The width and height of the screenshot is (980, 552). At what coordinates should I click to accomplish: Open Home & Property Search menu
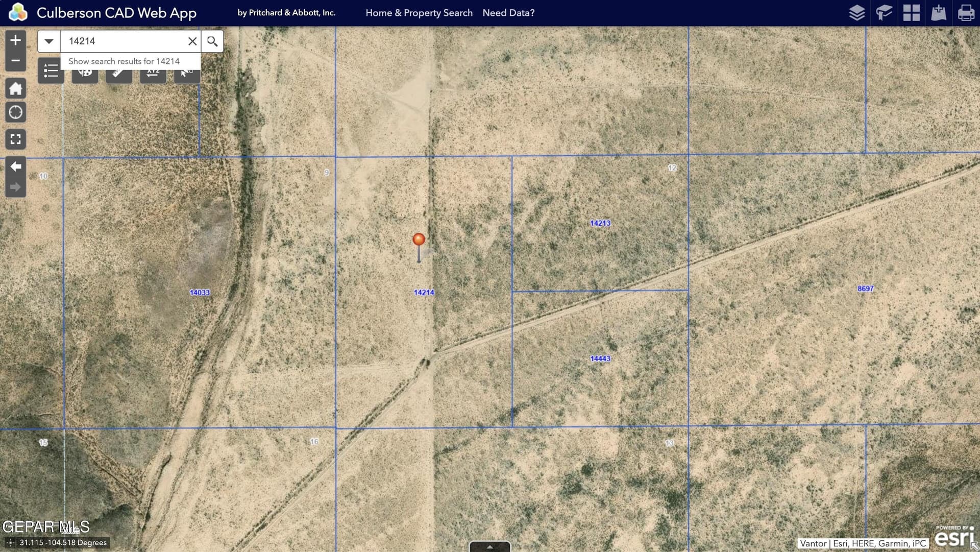coord(420,13)
